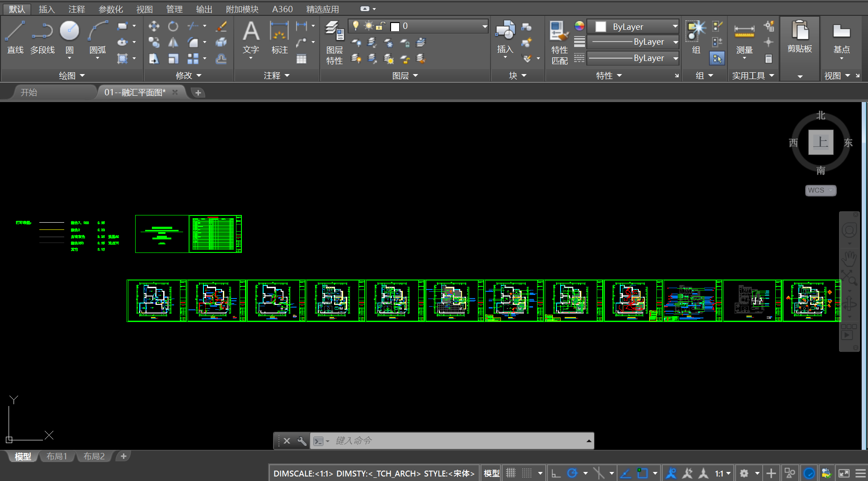
Task: Click the Pan hand icon on navigation bar
Action: [x=849, y=259]
